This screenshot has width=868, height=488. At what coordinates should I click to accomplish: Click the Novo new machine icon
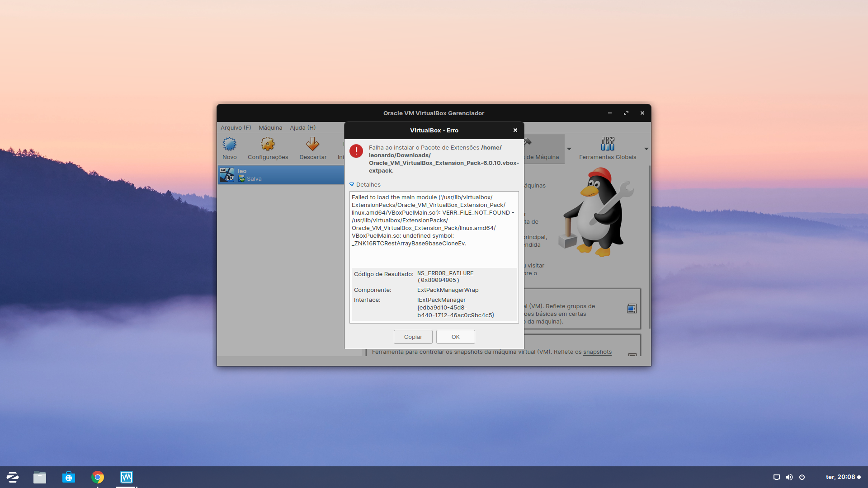pos(229,144)
